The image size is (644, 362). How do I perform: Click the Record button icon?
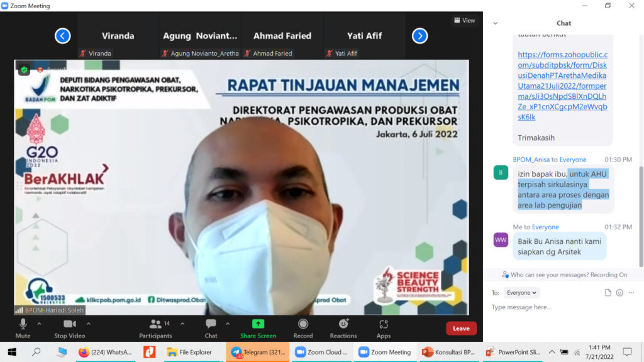[303, 324]
